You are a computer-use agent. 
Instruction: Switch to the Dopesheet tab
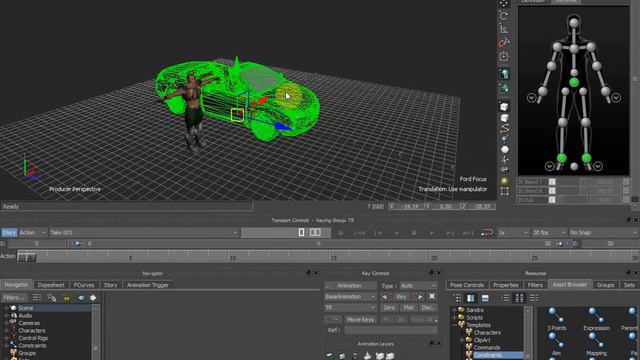pos(51,285)
